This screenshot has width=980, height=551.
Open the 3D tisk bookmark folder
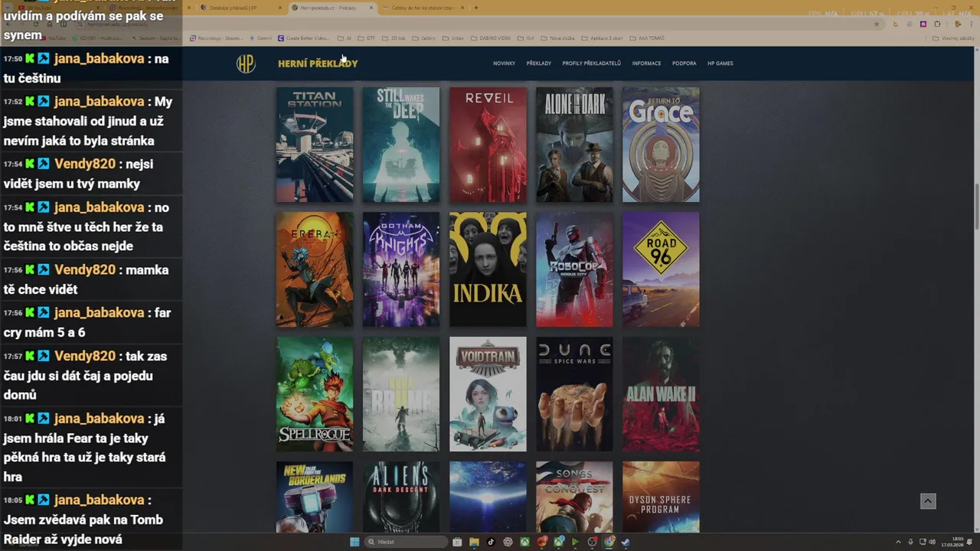click(395, 37)
